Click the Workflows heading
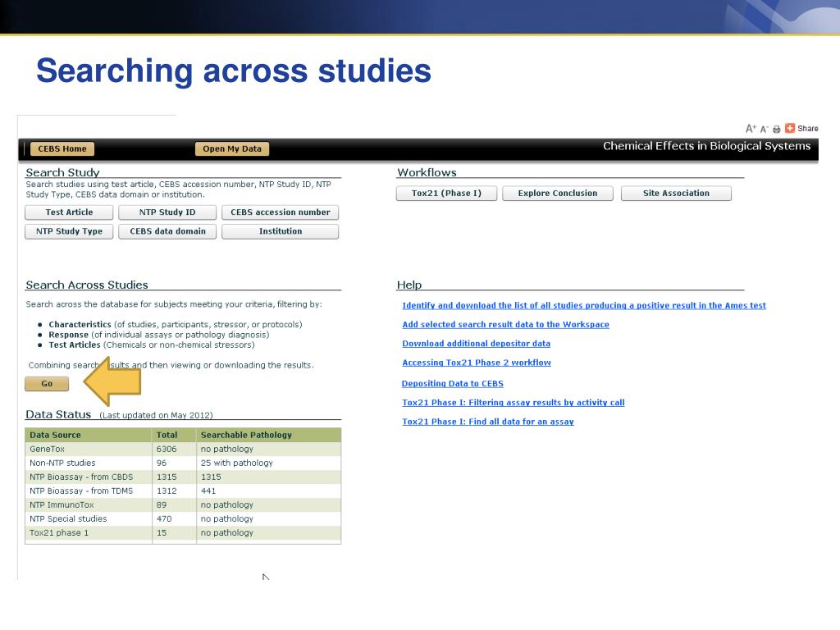 coord(427,172)
